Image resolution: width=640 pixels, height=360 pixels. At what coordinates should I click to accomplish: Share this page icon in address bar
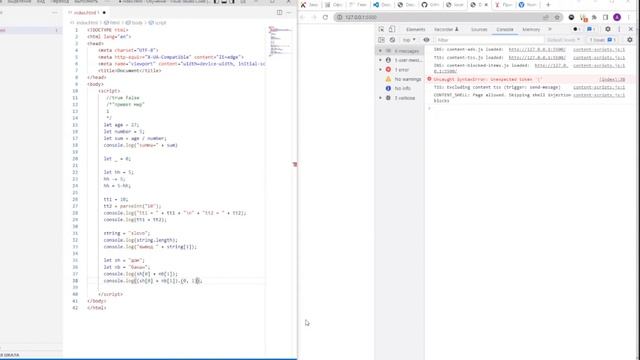coord(546,17)
